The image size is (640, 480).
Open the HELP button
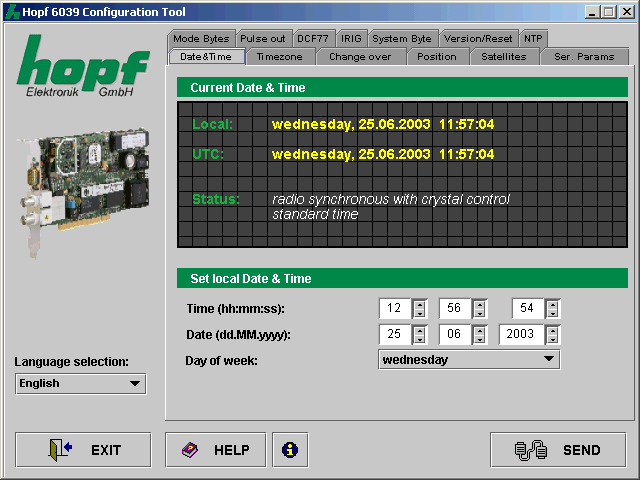(x=216, y=450)
